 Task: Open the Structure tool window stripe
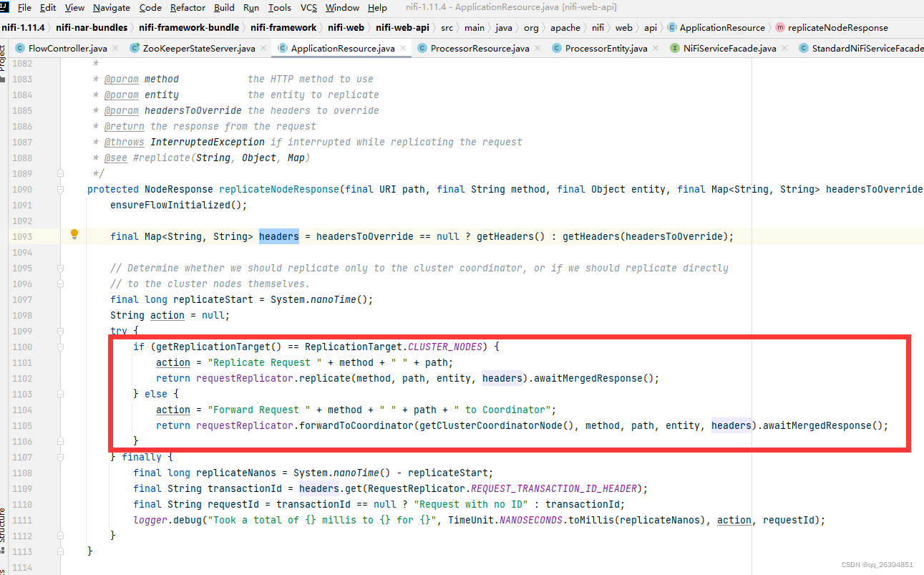pos(4,526)
